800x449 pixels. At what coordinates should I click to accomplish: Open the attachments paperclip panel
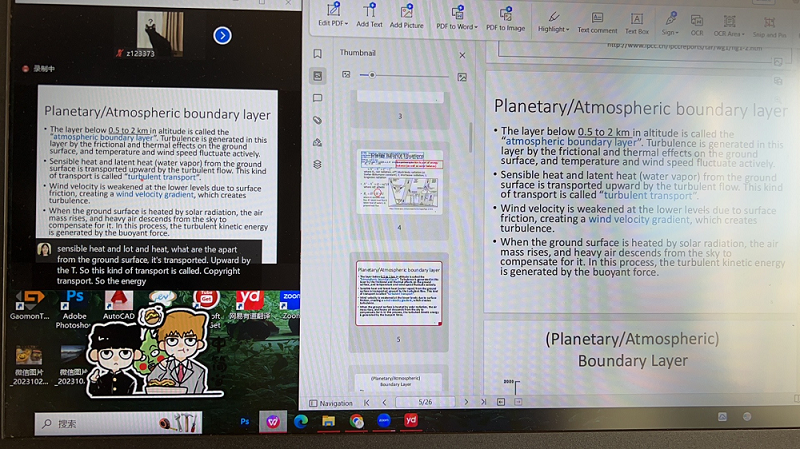coord(318,120)
